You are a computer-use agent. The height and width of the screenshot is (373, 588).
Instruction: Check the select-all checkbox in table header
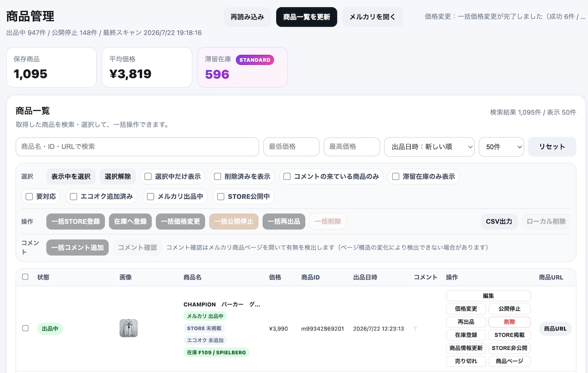(x=26, y=277)
